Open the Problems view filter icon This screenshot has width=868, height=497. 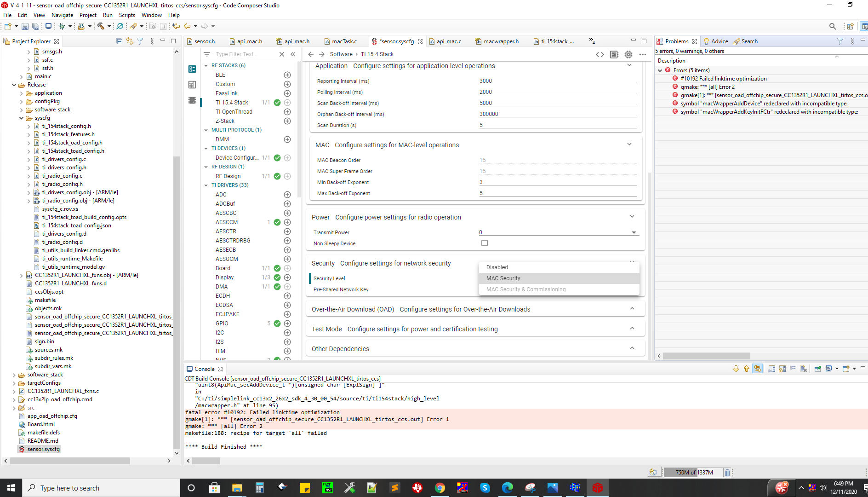[x=840, y=41]
